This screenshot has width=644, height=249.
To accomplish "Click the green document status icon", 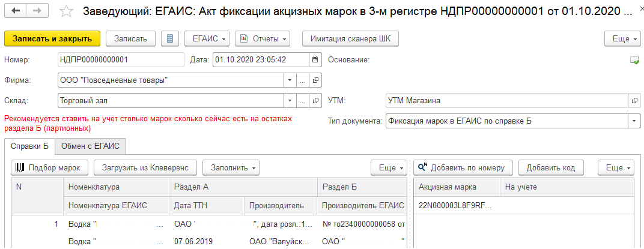I will [634, 60].
